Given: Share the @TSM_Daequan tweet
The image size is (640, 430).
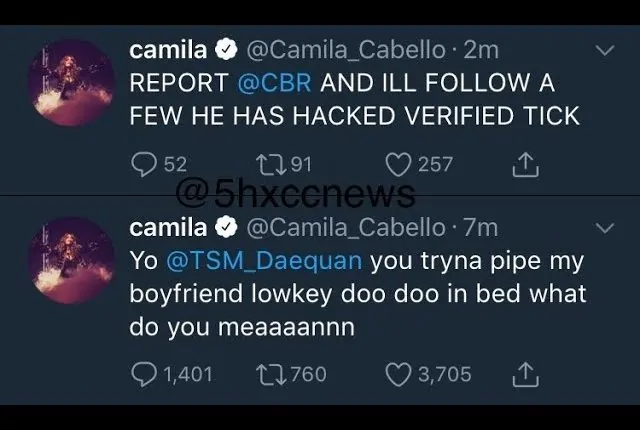Looking at the screenshot, I should (x=525, y=375).
